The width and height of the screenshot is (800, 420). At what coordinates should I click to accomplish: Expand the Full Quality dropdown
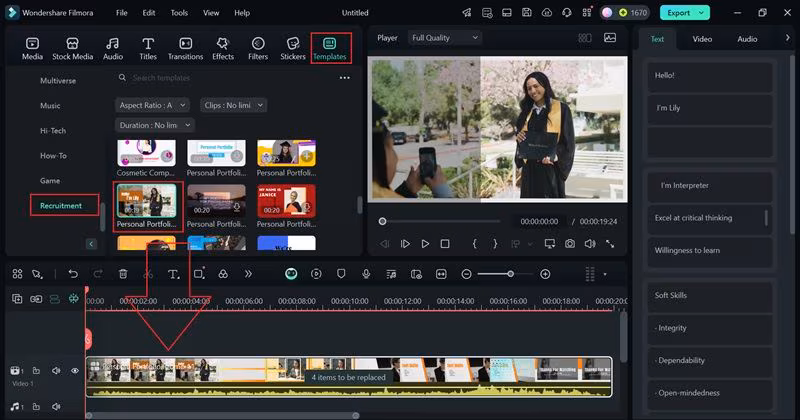(444, 38)
